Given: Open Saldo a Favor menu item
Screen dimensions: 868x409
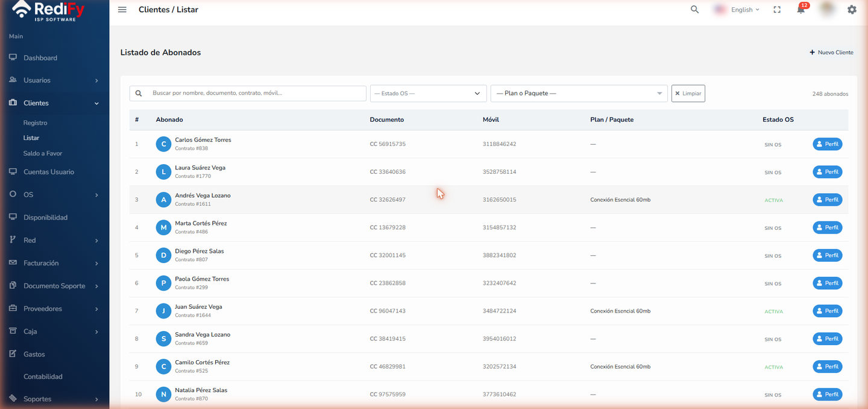Looking at the screenshot, I should [x=42, y=153].
